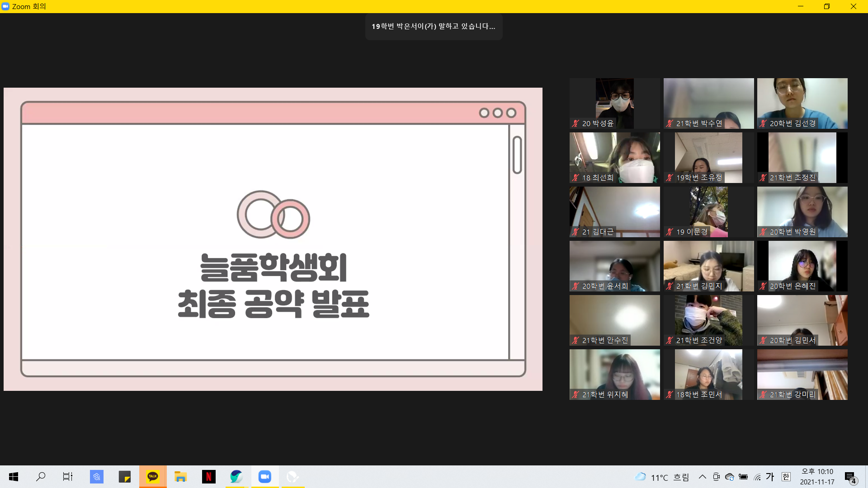The height and width of the screenshot is (488, 868).
Task: Open the Wi-Fi network tray icon
Action: 757,477
